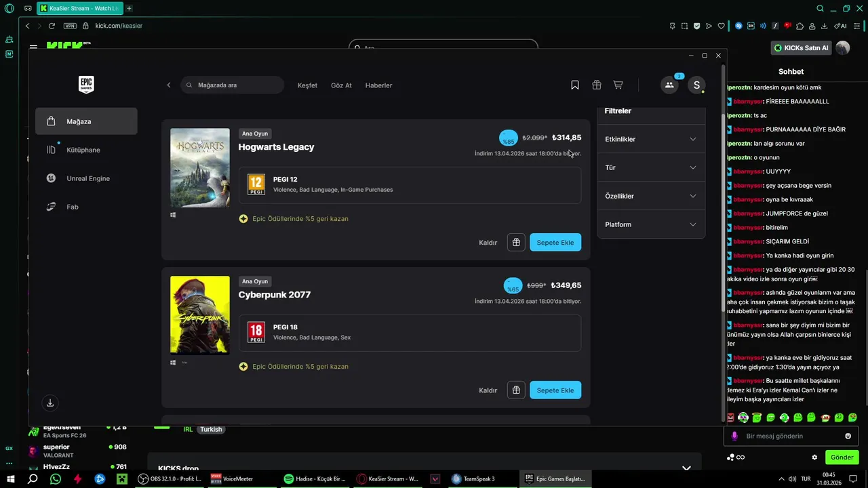868x488 pixels.
Task: Gift Hogwarts Legacy with its gift icon
Action: pos(516,242)
